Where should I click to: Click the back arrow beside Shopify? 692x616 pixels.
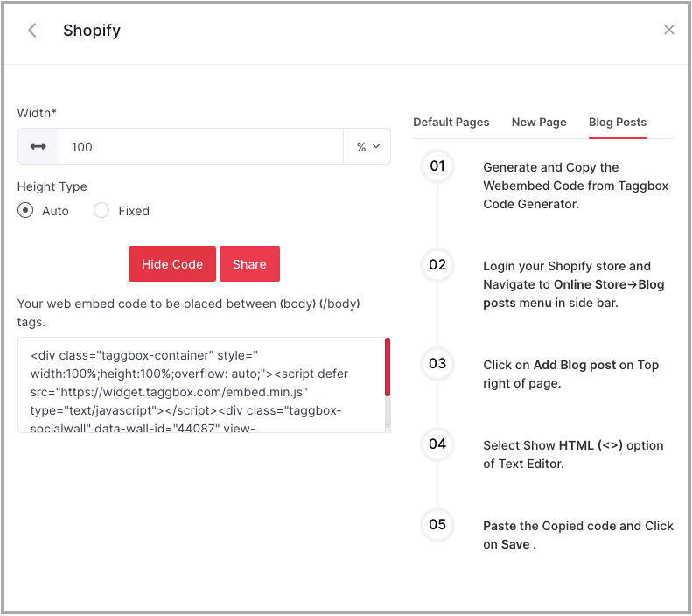[x=32, y=31]
